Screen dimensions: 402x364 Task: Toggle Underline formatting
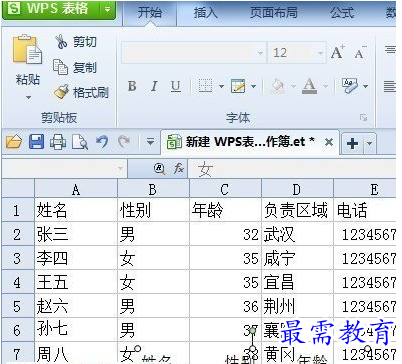(x=176, y=86)
